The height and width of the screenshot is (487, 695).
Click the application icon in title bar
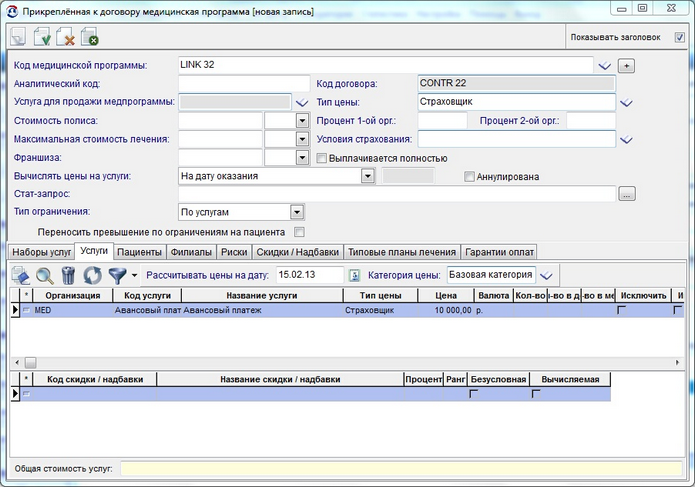(x=12, y=12)
